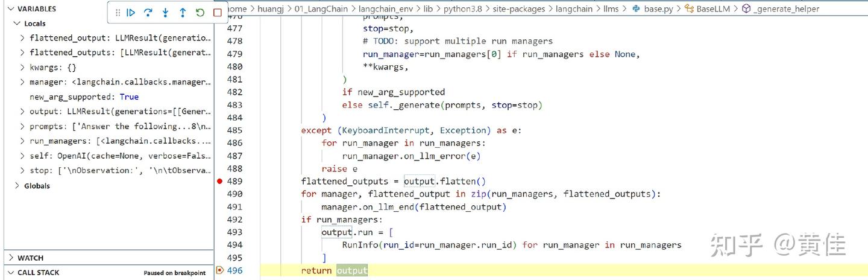This screenshot has height=280, width=868.
Task: Click 'raise e' on line 488
Action: coord(339,168)
